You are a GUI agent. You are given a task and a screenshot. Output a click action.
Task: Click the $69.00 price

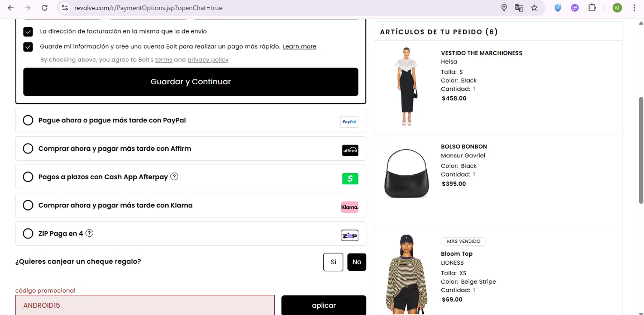click(452, 300)
